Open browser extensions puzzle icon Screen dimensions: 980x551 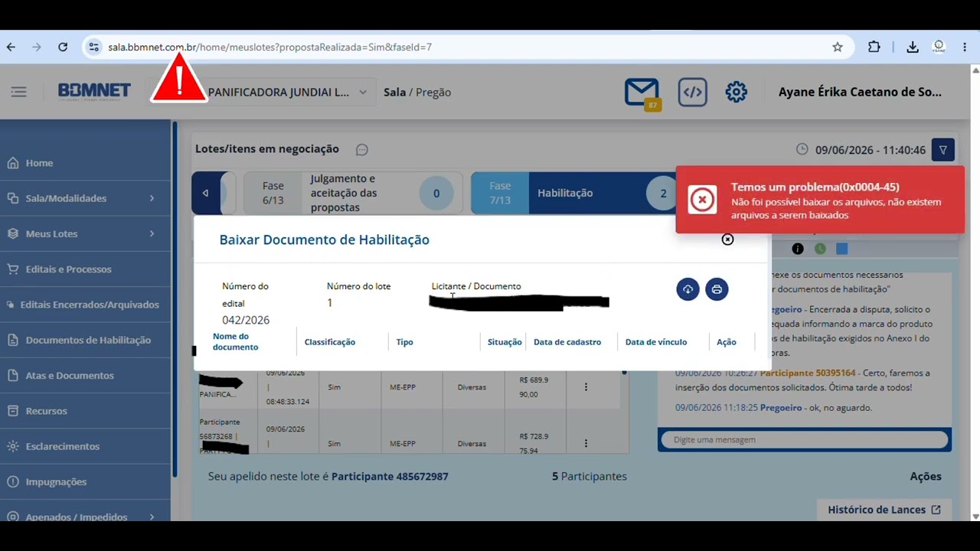(874, 47)
